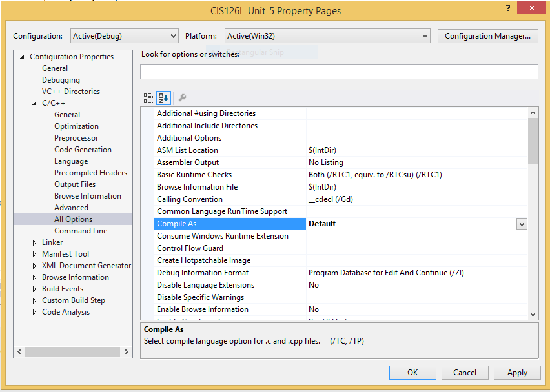Screen dimensions: 550x392
Task: Expand the Linker node
Action: (x=34, y=242)
